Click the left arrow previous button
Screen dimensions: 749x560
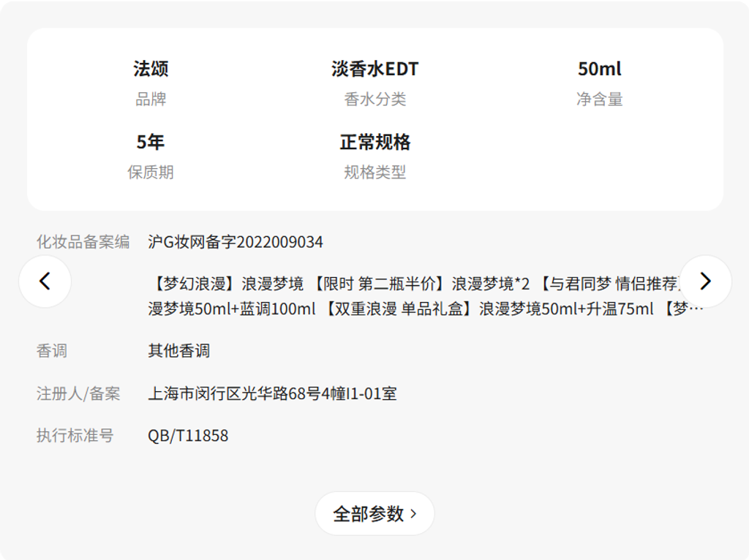45,281
